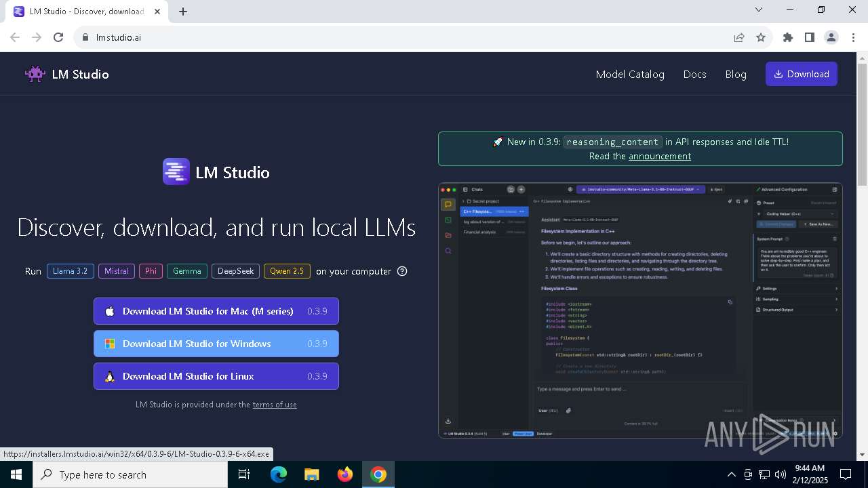The image size is (868, 488).
Task: Bookmark this tab with star icon
Action: click(x=761, y=37)
